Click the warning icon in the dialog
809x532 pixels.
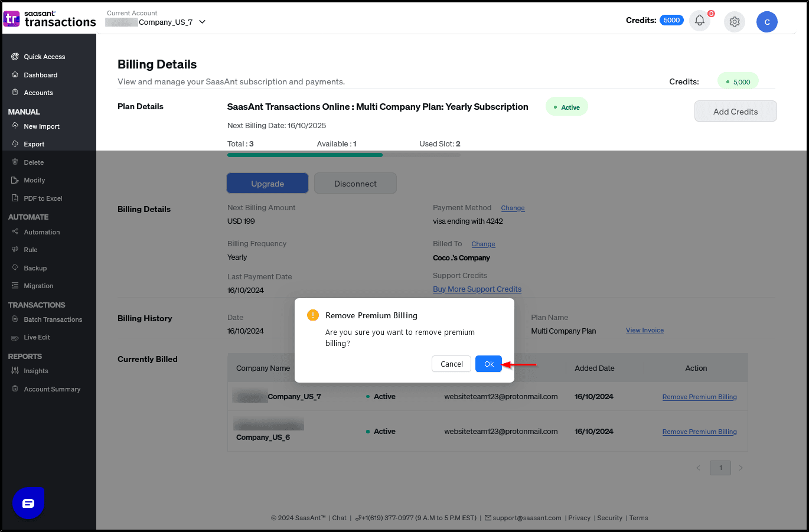coord(313,315)
